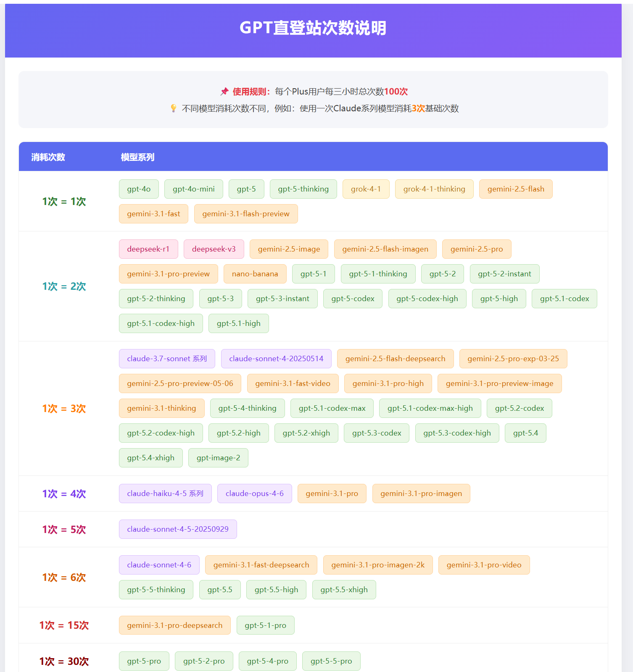Select the gpt-4o-mini tag
633x672 pixels.
click(194, 189)
